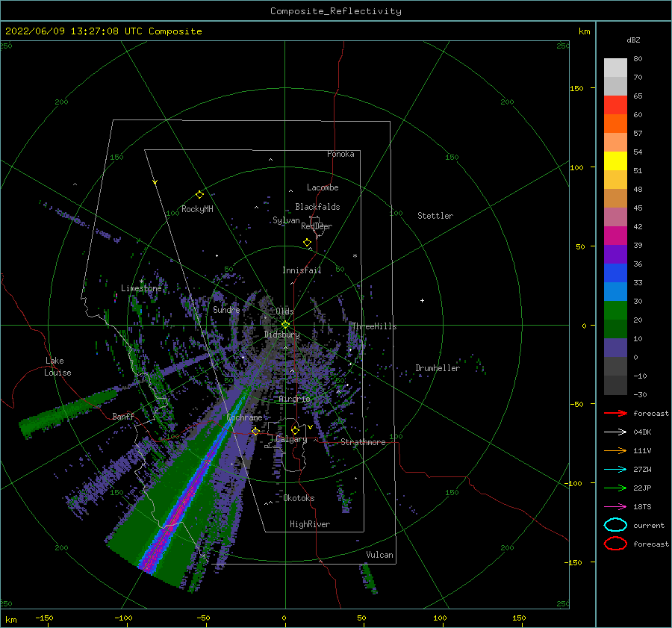672x628 pixels.
Task: Click the Cochrane town label
Action: coord(244,417)
